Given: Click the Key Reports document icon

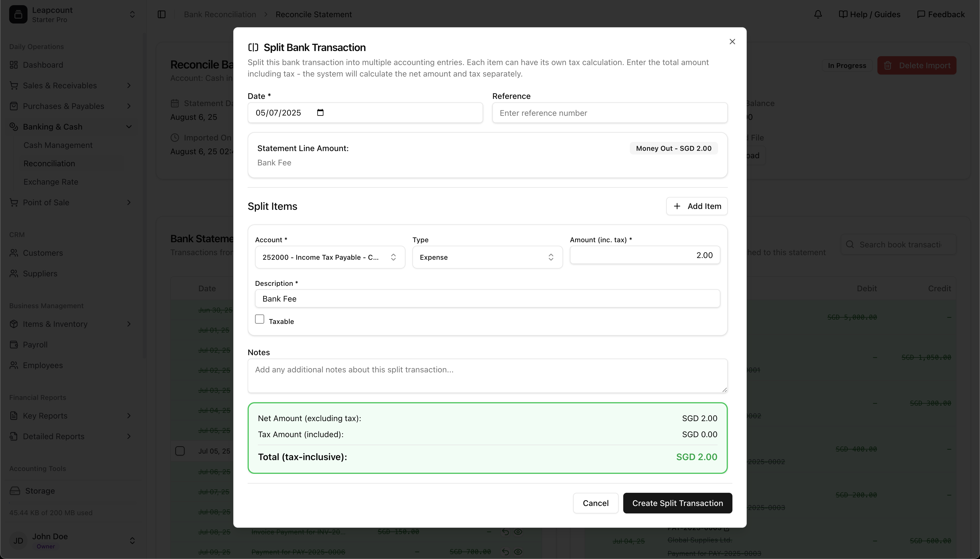Looking at the screenshot, I should (x=14, y=416).
